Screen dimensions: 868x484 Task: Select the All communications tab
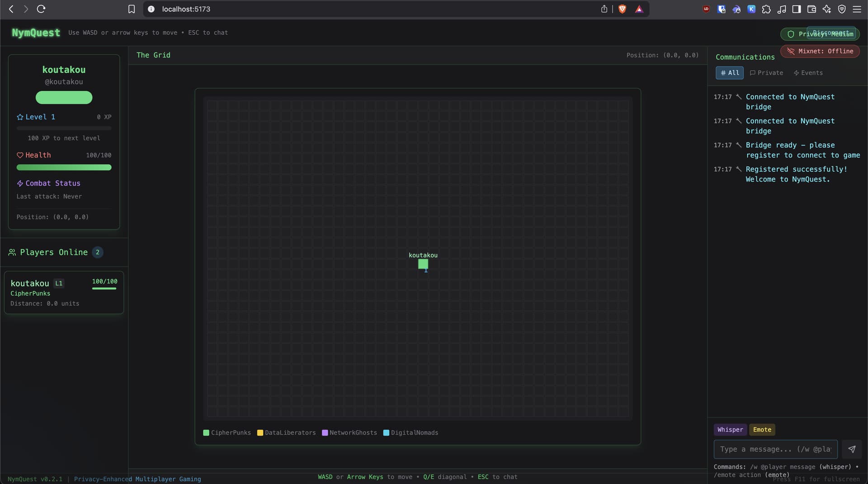[x=729, y=73]
